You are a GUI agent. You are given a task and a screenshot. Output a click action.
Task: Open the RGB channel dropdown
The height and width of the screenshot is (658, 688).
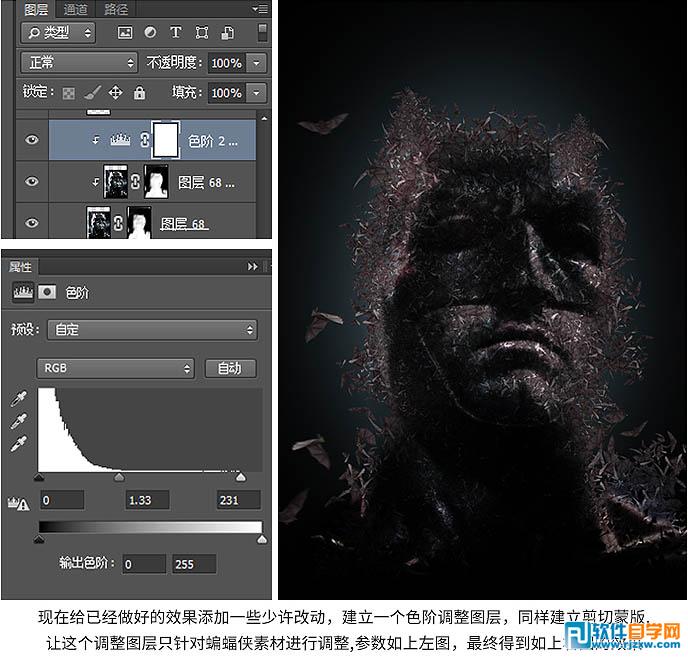(x=115, y=368)
